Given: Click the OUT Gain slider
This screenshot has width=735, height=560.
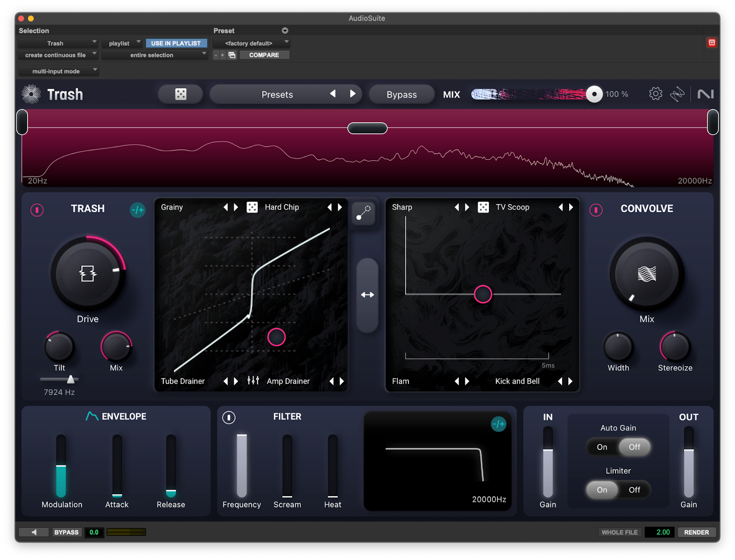Looking at the screenshot, I should 688,462.
